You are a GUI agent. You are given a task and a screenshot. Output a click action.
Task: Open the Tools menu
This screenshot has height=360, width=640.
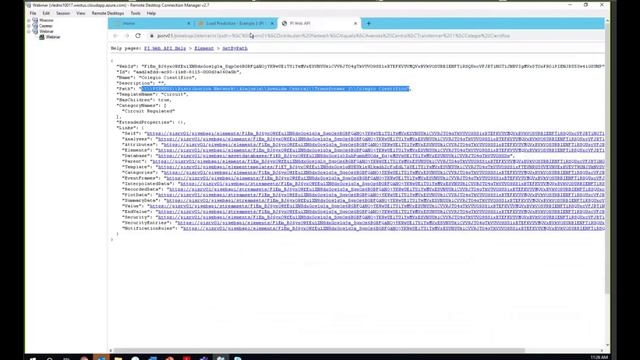coord(136,13)
